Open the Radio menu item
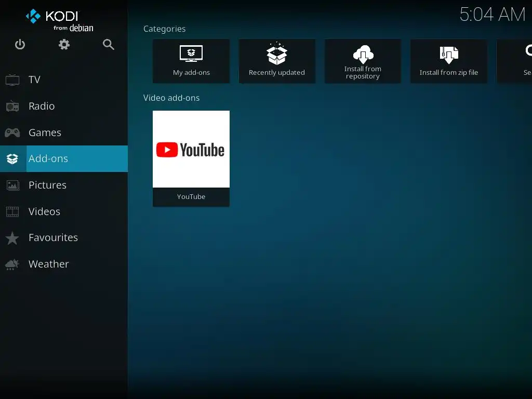The image size is (532, 399). click(x=64, y=106)
